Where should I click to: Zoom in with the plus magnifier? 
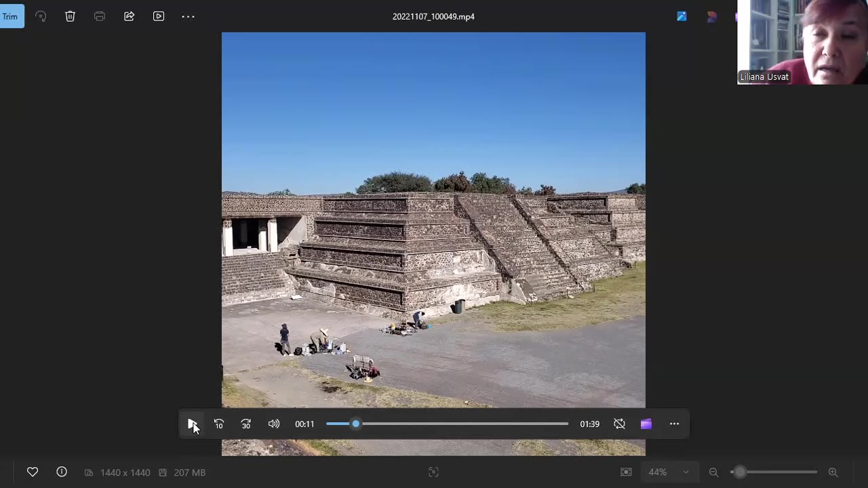(833, 472)
